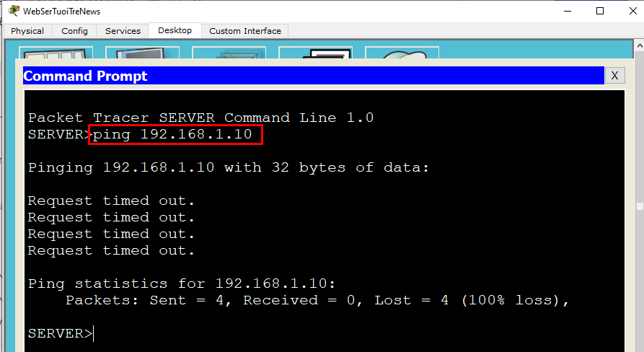Click the Packet Tracer app icon in title bar

(x=14, y=11)
